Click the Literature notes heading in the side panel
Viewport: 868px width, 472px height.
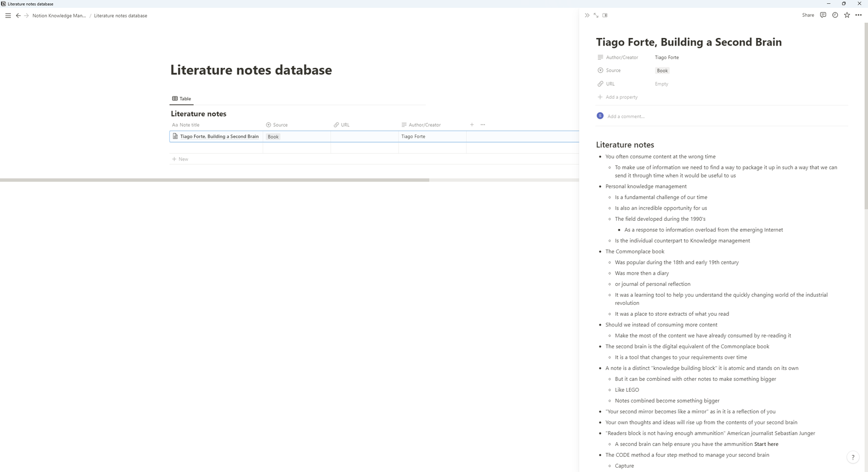coord(625,145)
